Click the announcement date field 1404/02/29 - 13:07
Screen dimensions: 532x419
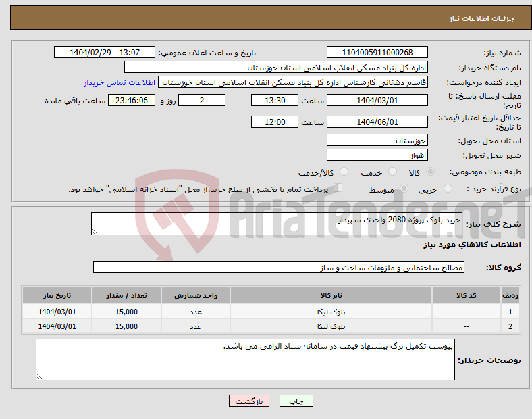[x=105, y=52]
